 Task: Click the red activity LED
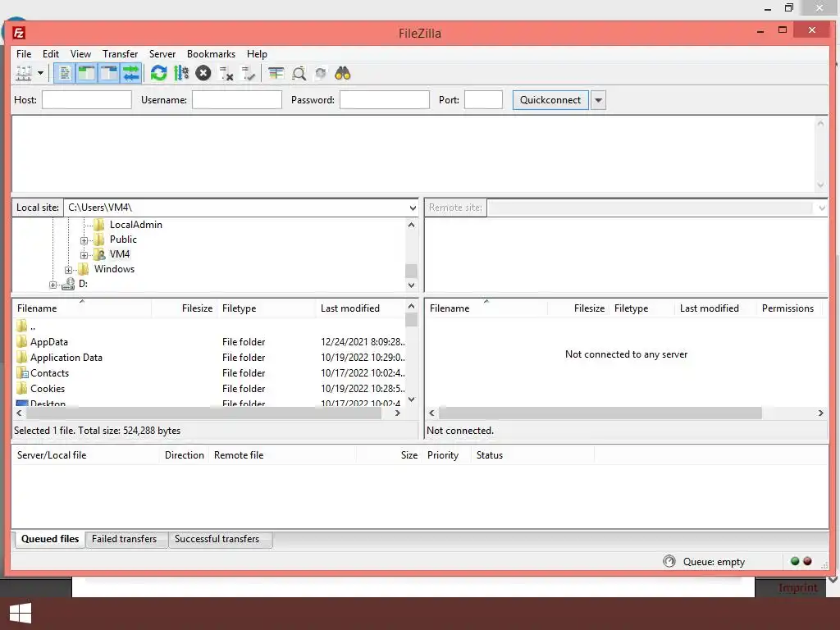(807, 561)
